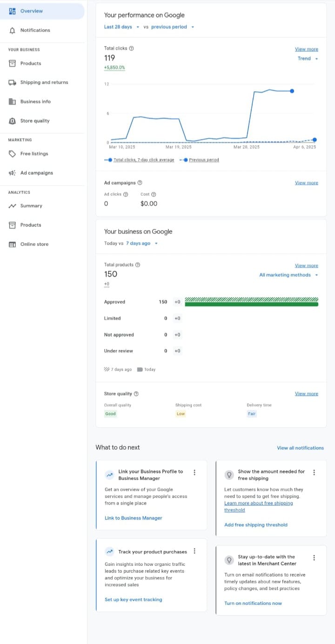Click the hatched 7 days ago Approved bar
This screenshot has height=644, width=335.
pos(252,300)
